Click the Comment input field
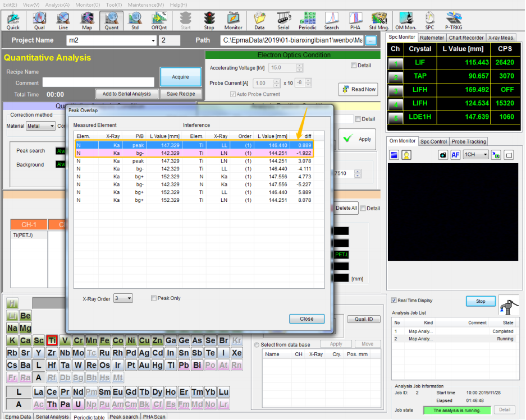 (x=98, y=83)
